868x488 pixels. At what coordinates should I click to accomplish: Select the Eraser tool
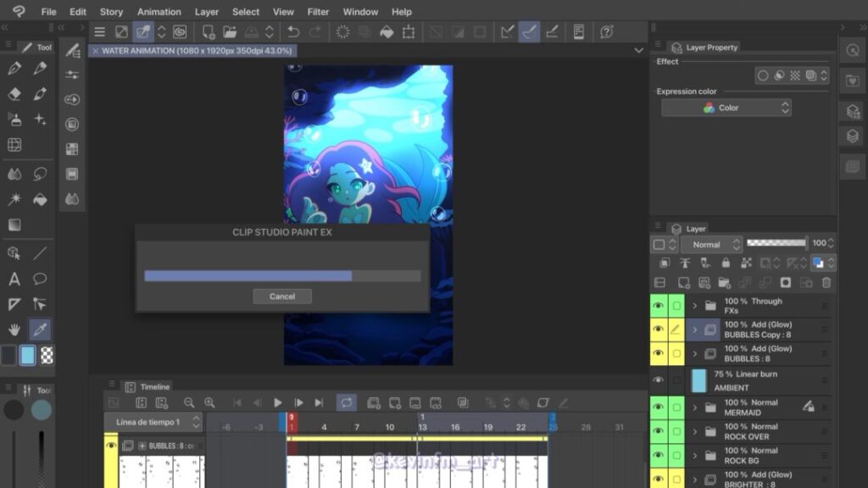click(x=14, y=93)
